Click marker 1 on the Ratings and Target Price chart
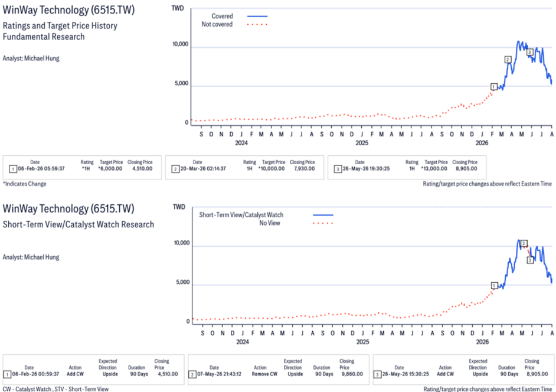Screen dimensions: 556x392 pos(494,87)
